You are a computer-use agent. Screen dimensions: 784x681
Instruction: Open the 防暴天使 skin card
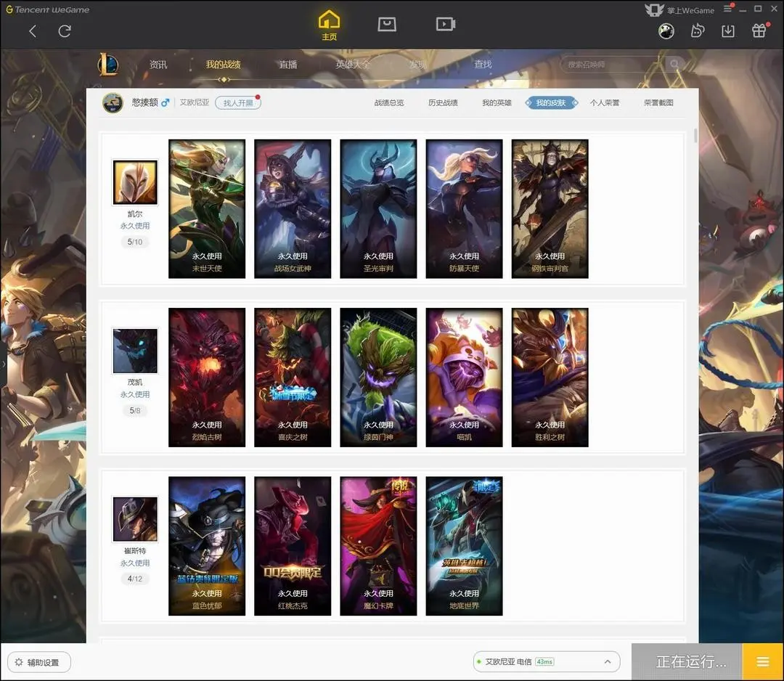[x=464, y=209]
